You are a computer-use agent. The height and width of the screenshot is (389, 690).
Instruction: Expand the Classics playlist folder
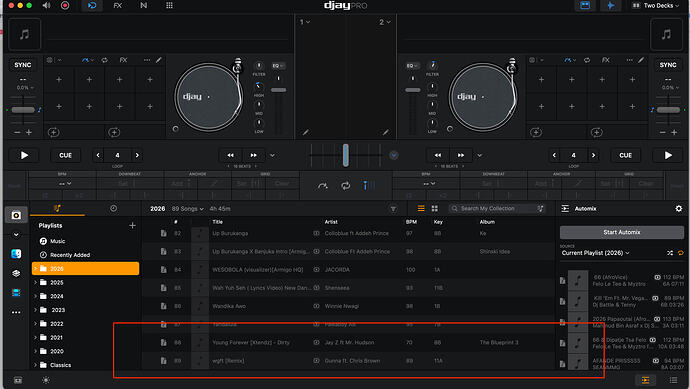pos(36,365)
